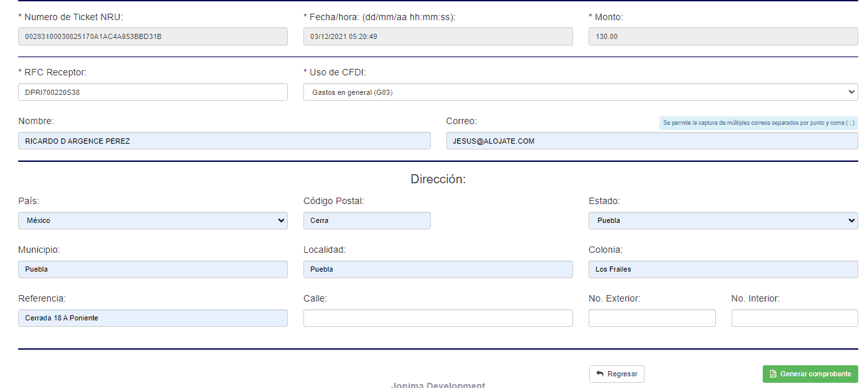Focus the Nombre text field
This screenshot has width=868, height=388.
[224, 141]
